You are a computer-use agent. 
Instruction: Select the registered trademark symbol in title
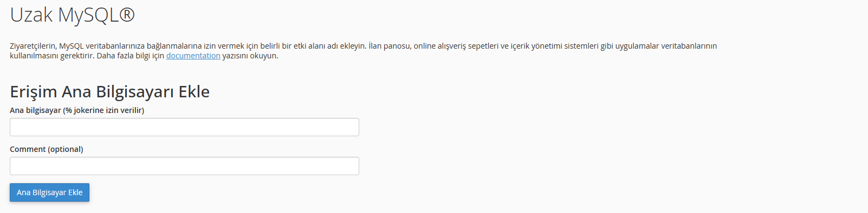[127, 14]
